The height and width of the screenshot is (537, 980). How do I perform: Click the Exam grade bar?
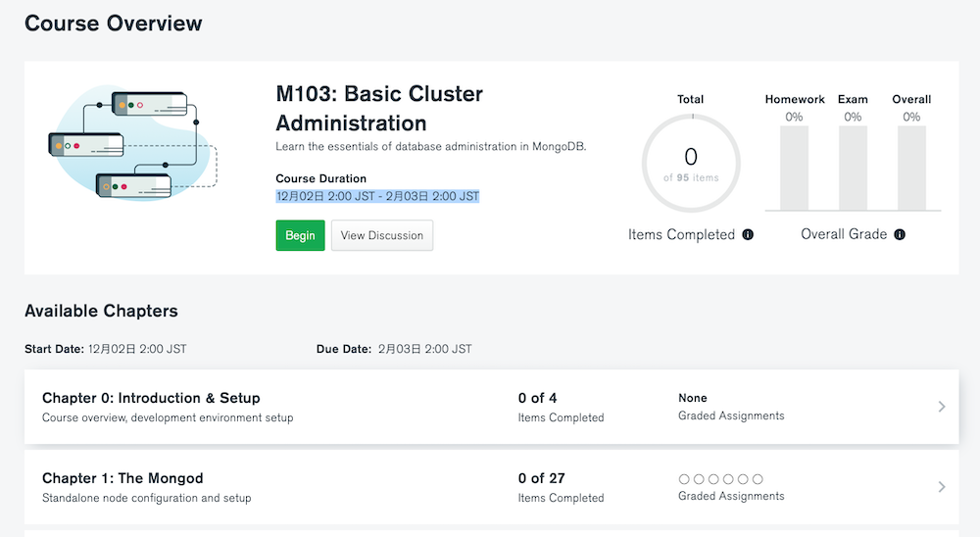pyautogui.click(x=853, y=169)
